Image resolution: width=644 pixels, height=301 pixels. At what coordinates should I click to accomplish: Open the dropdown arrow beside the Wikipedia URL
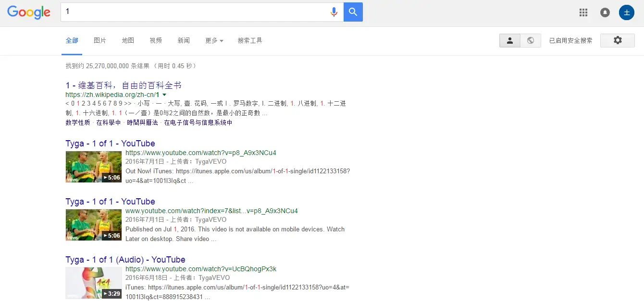pyautogui.click(x=165, y=95)
